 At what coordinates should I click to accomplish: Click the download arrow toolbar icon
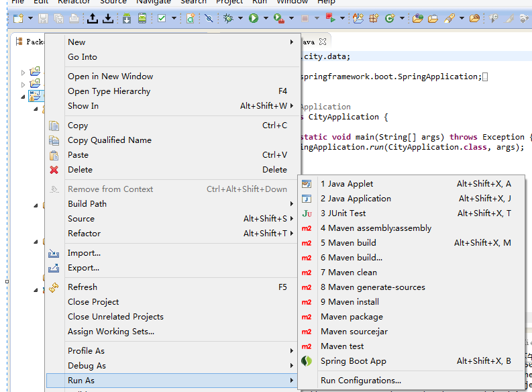(x=108, y=18)
